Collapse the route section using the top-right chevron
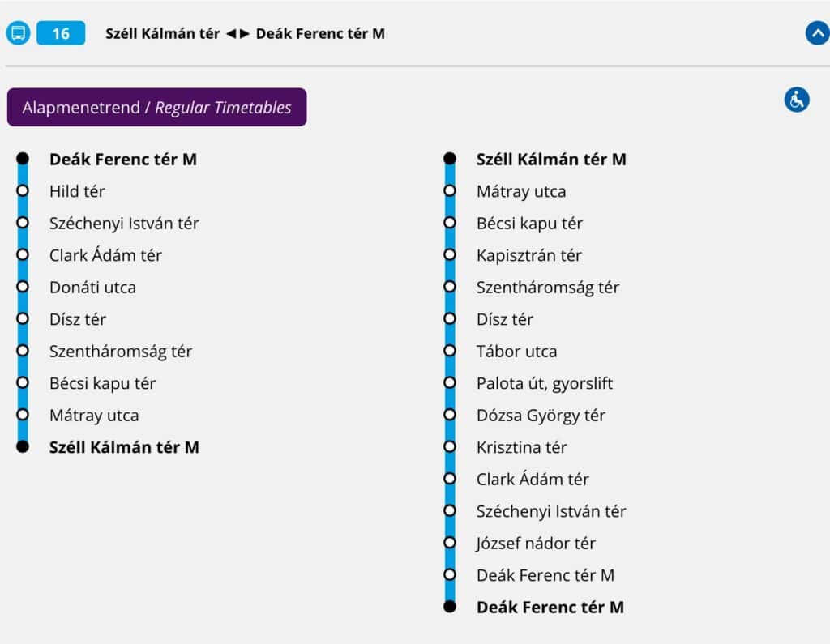 tap(818, 33)
